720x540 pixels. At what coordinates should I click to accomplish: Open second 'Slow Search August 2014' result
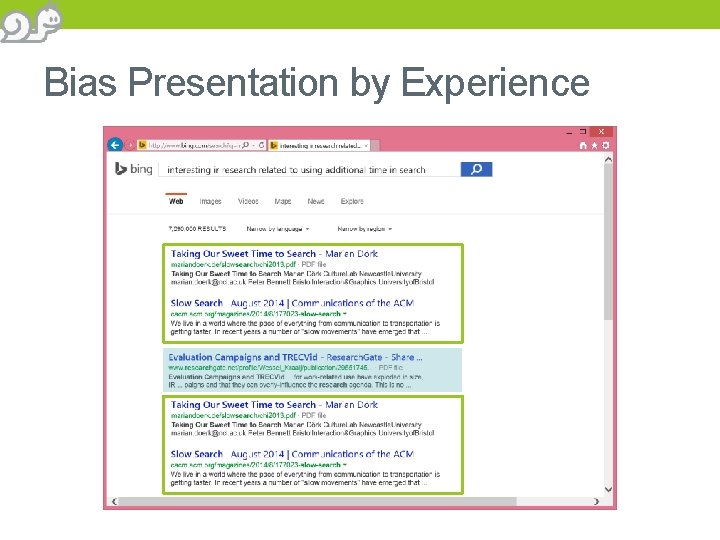[x=292, y=454]
